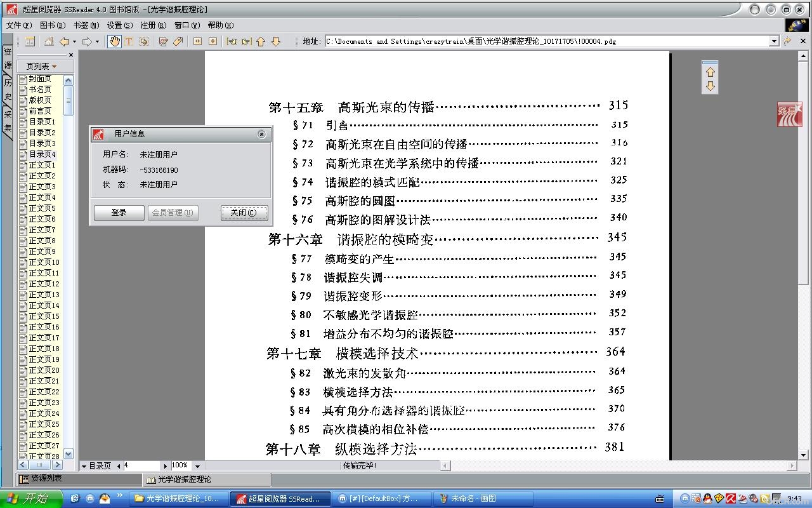The height and width of the screenshot is (508, 812).
Task: Close the page list side panel
Action: 71,55
